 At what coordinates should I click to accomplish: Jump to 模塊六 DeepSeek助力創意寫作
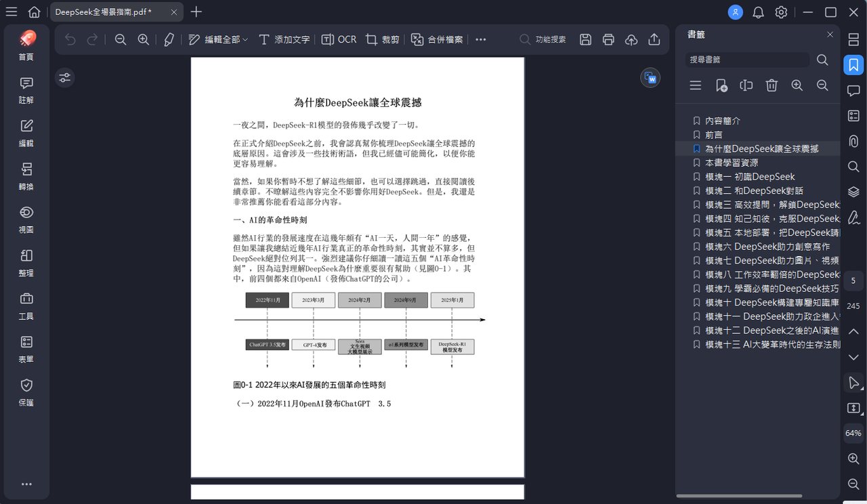767,247
